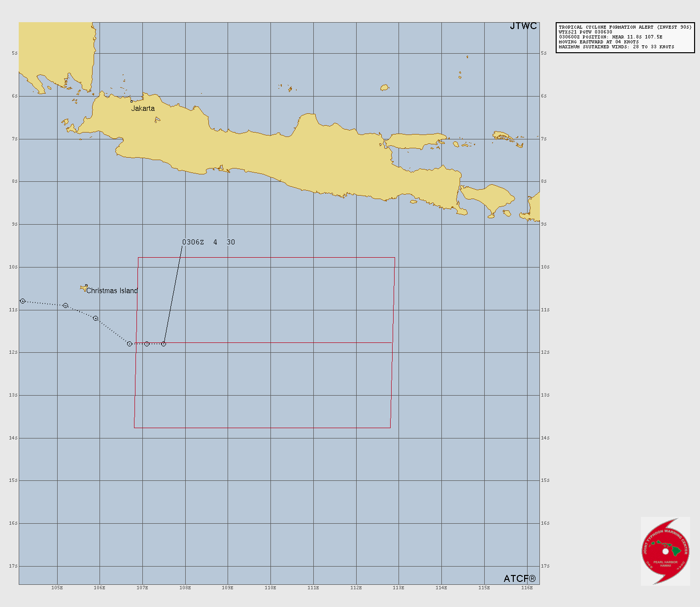Click the Maximum Sustained Winds text line

[616, 47]
